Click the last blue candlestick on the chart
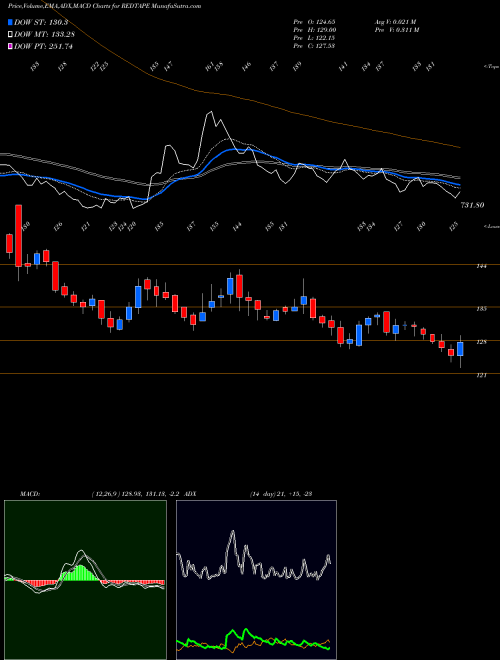The width and height of the screenshot is (500, 660). [x=460, y=349]
